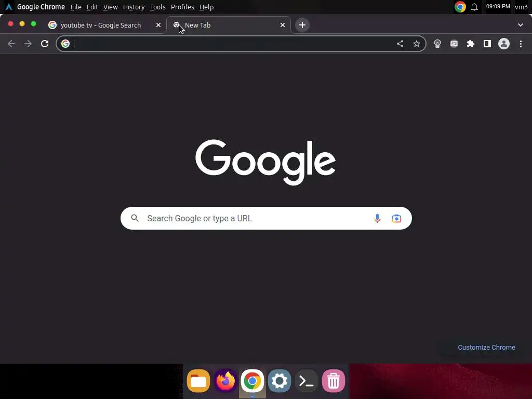This screenshot has height=399, width=532.
Task: Minimize window with the yellow button
Action: coord(22,24)
